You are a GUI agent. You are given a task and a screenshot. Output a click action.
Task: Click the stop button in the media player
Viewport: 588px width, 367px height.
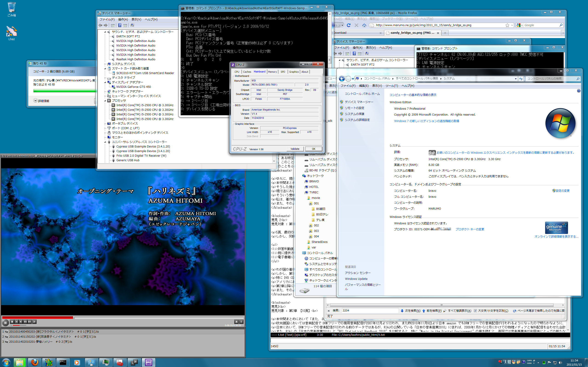[12, 322]
